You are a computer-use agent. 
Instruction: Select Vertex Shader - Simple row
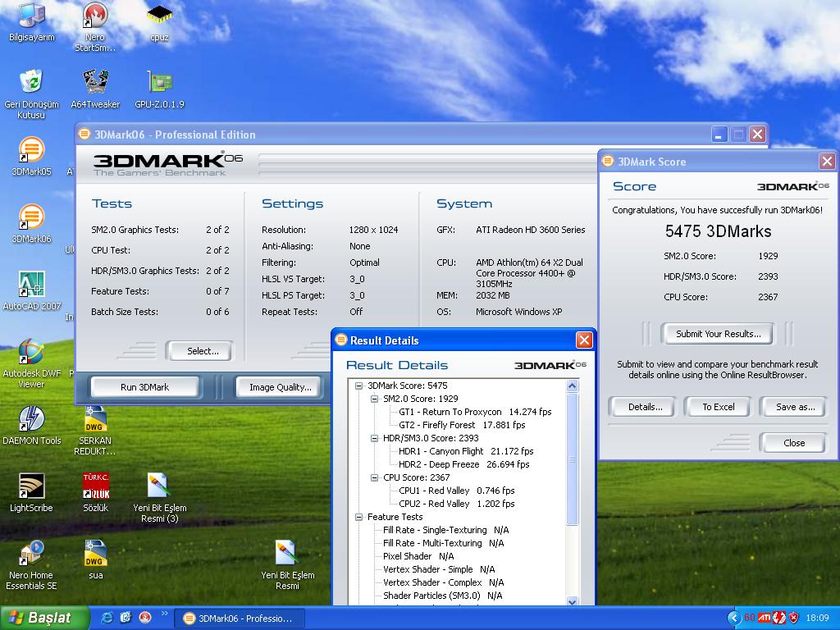pos(439,569)
